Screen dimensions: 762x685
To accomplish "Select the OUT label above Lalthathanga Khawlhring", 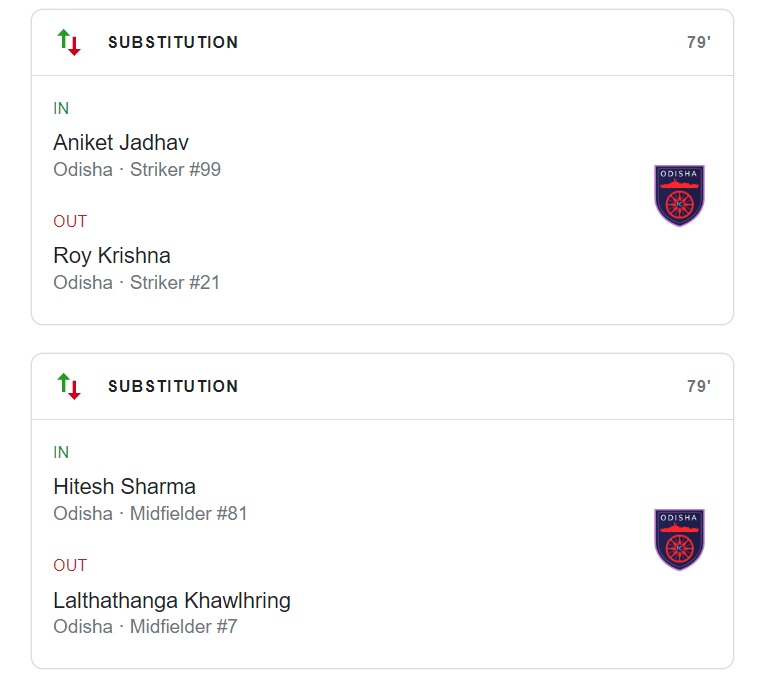I will pyautogui.click(x=70, y=565).
